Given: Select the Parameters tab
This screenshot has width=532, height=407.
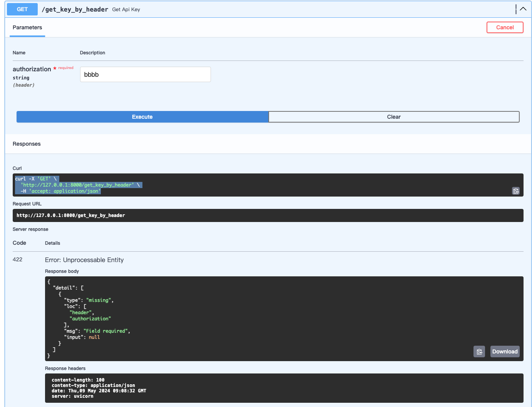Looking at the screenshot, I should point(27,27).
